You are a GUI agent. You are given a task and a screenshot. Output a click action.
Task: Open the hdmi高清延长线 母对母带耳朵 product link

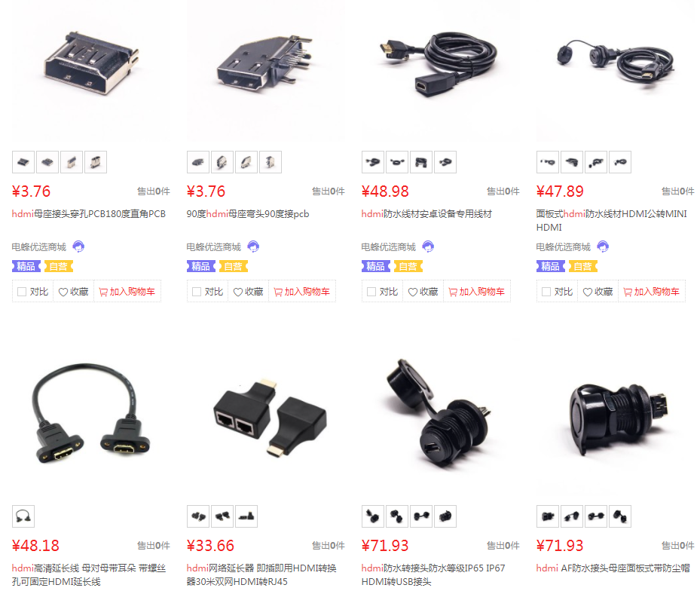(89, 575)
